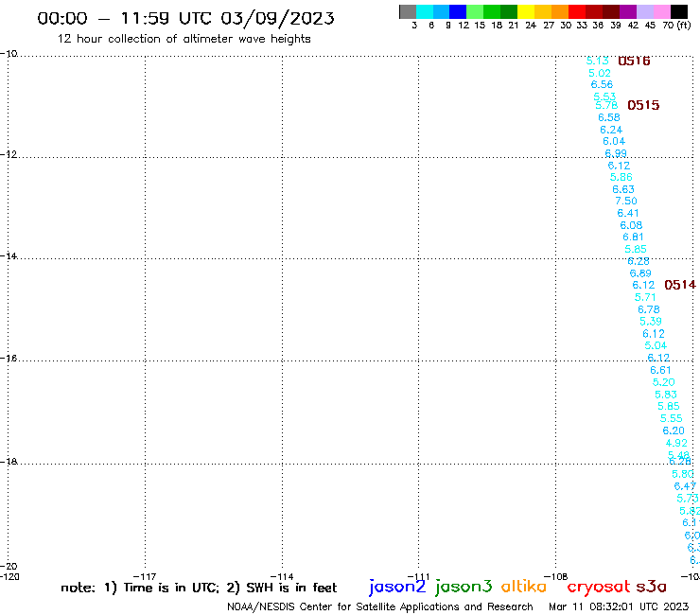Click the cryosat satellite label
700x615 pixels.
coord(599,587)
